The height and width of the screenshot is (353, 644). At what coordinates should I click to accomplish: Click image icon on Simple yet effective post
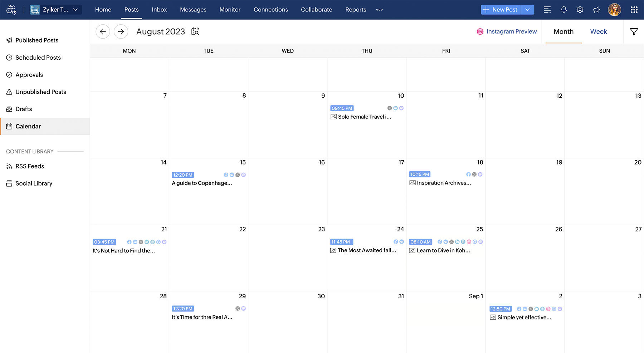tap(493, 317)
